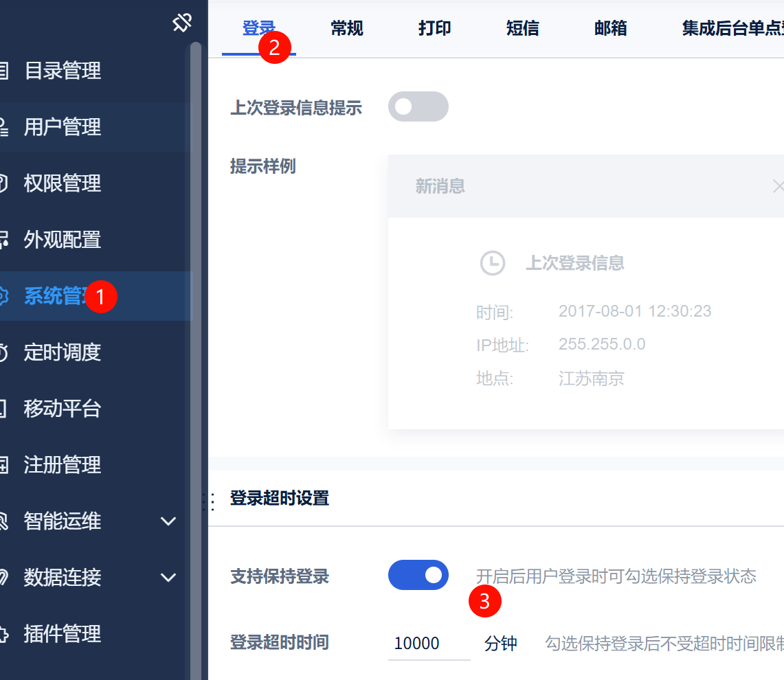Click the 用户管理 person icon
The image size is (784, 680).
[x=3, y=127]
